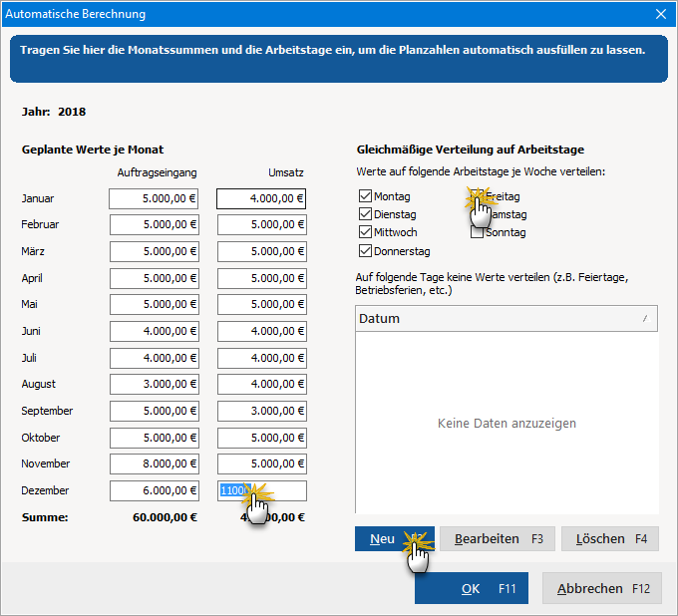Select November Auftragseingang 8.000,00 € field
Screen dimensions: 678x616
point(155,463)
